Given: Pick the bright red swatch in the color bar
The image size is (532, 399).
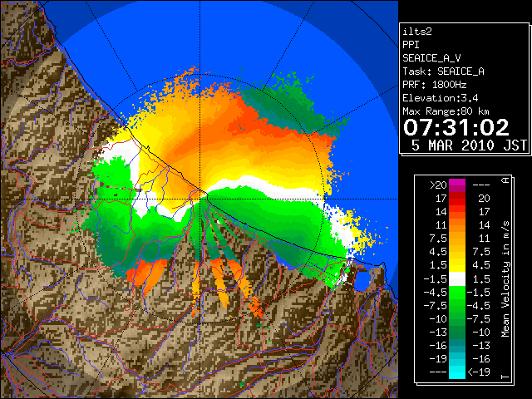Looking at the screenshot, I should tap(457, 202).
